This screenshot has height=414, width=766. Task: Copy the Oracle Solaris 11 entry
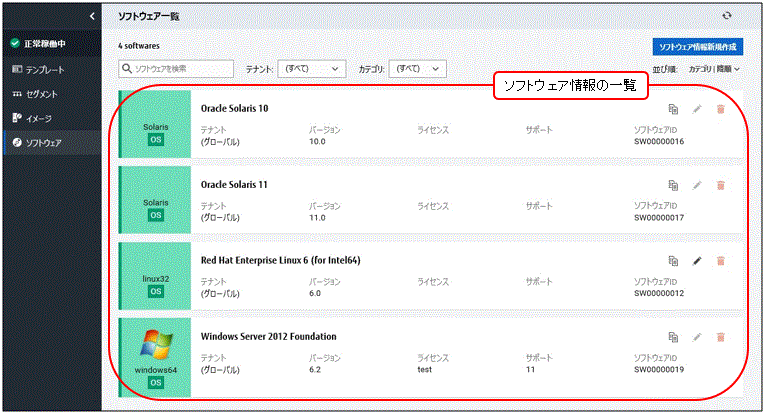pos(673,185)
